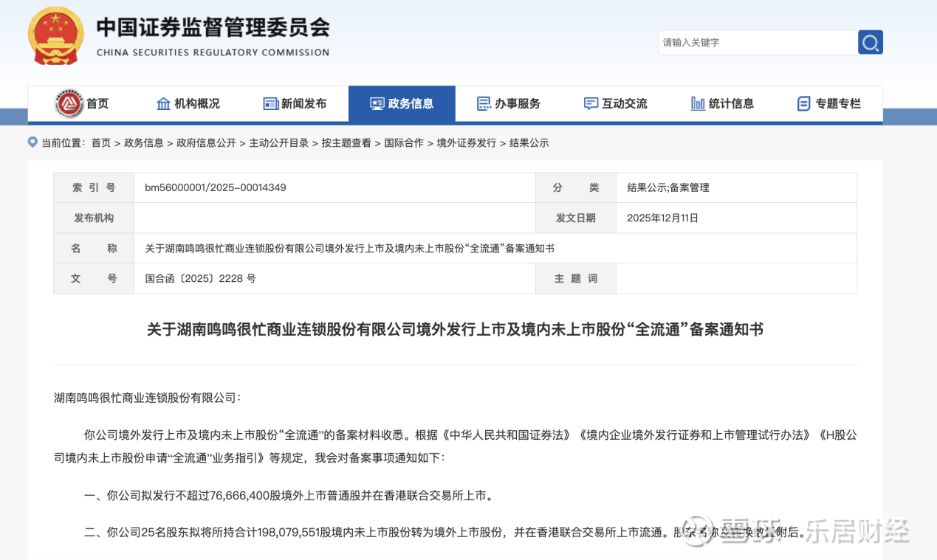Click the icon beside 政务信息

[x=377, y=103]
